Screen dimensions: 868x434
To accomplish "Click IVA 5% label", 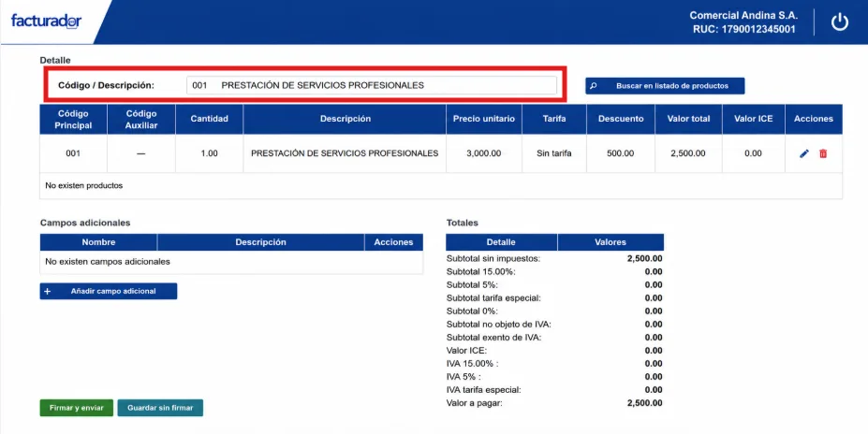I will click(x=463, y=377).
